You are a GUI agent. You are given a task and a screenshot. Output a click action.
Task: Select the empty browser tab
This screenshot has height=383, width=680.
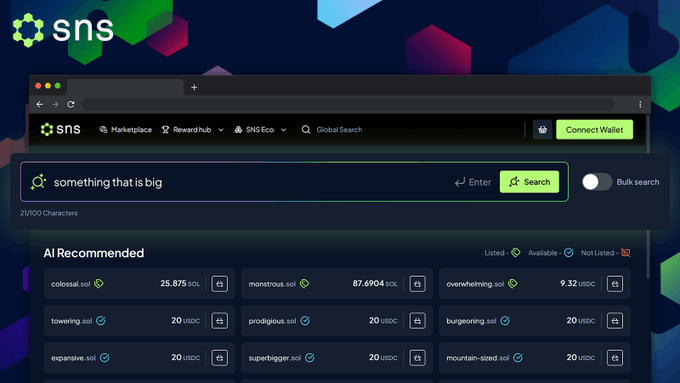[x=125, y=87]
